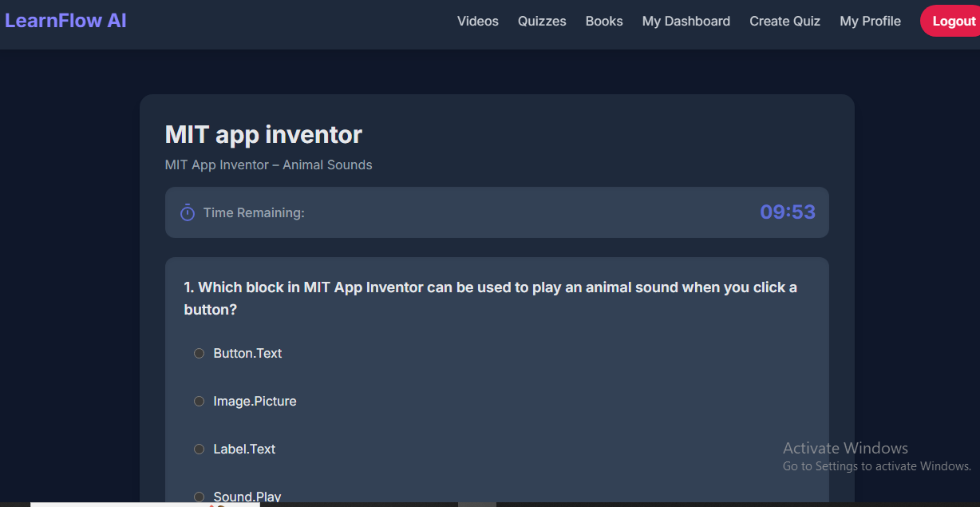Click the stopwatch timer icon
Image resolution: width=980 pixels, height=507 pixels.
click(x=188, y=212)
